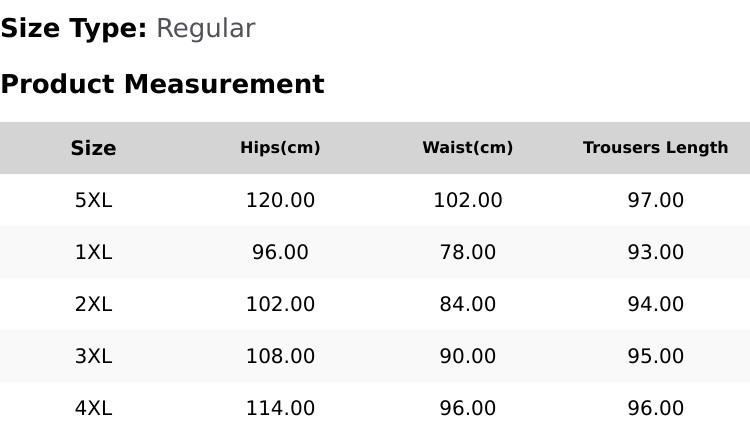Click the Product Measurement heading
Viewport: 750px width, 434px height.
(x=163, y=84)
